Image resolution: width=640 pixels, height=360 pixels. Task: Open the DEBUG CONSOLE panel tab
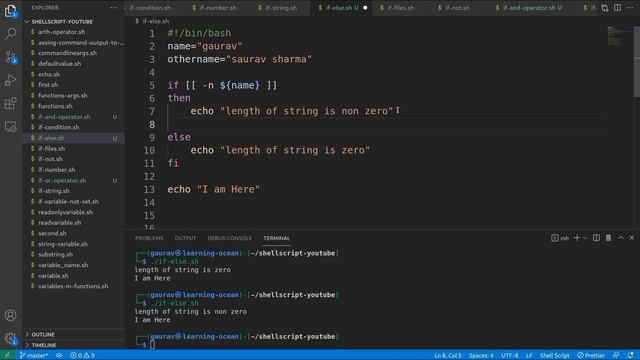coord(229,238)
